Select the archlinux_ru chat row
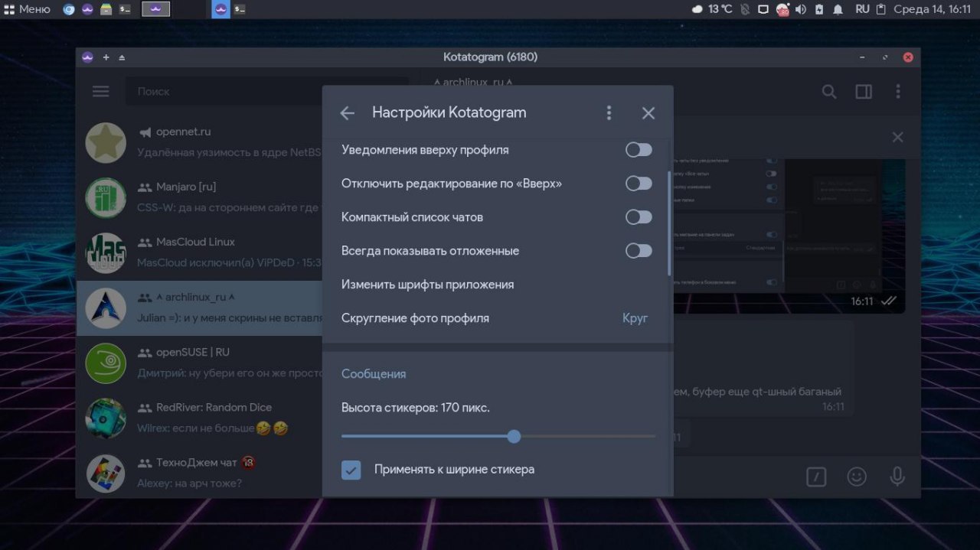 [199, 308]
